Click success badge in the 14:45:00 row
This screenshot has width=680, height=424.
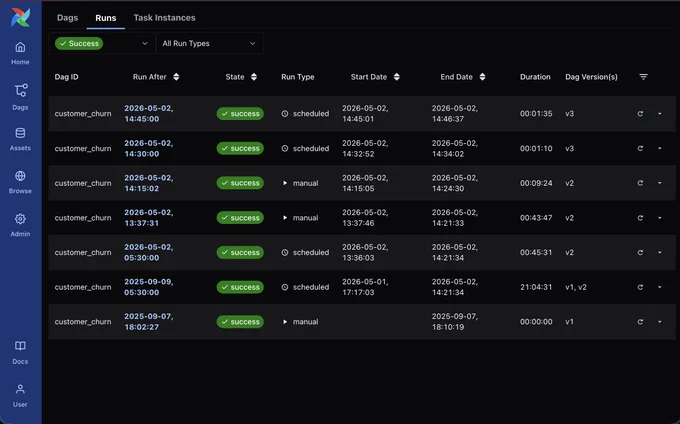240,114
